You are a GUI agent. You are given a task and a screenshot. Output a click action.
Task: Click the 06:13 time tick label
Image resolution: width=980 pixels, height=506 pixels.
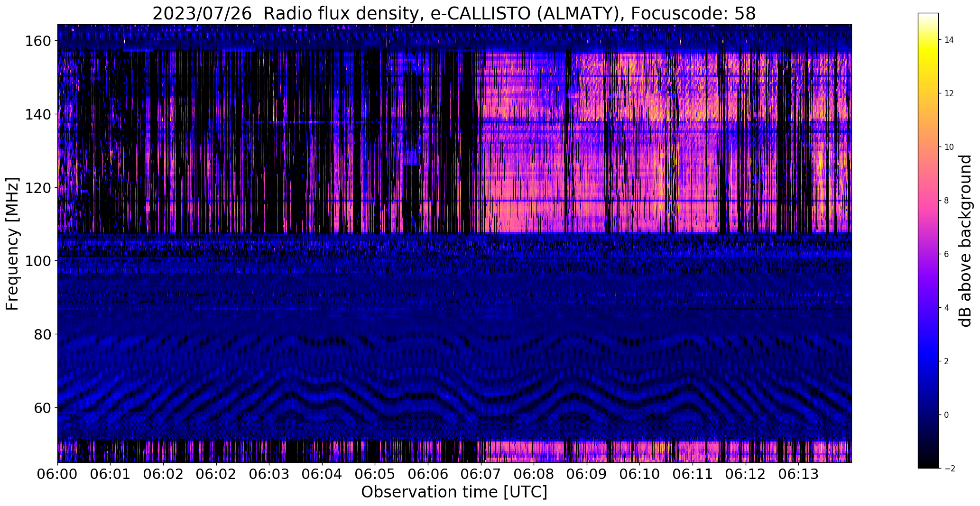pos(798,474)
